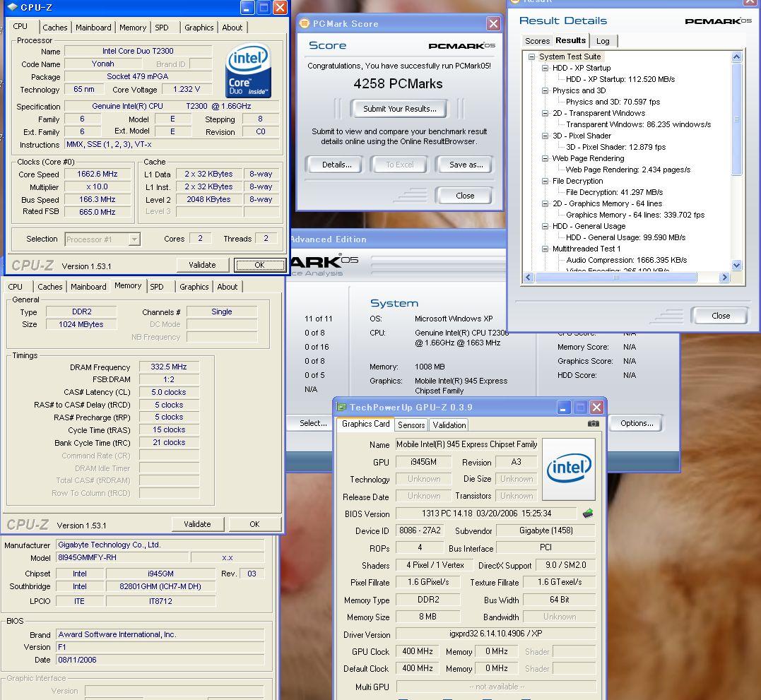
Task: Click vertical scrollbar thumb in Result Details
Action: tap(736, 119)
